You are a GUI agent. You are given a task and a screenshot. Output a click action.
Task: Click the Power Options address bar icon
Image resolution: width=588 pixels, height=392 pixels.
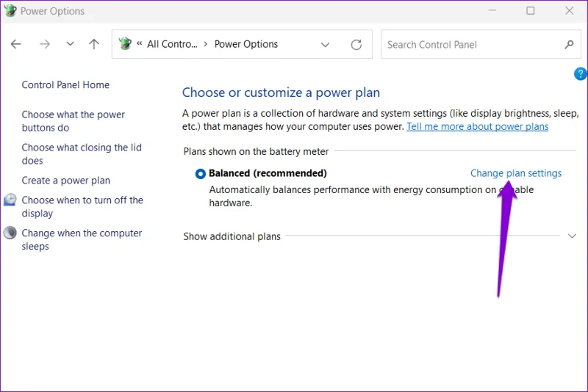pos(125,44)
